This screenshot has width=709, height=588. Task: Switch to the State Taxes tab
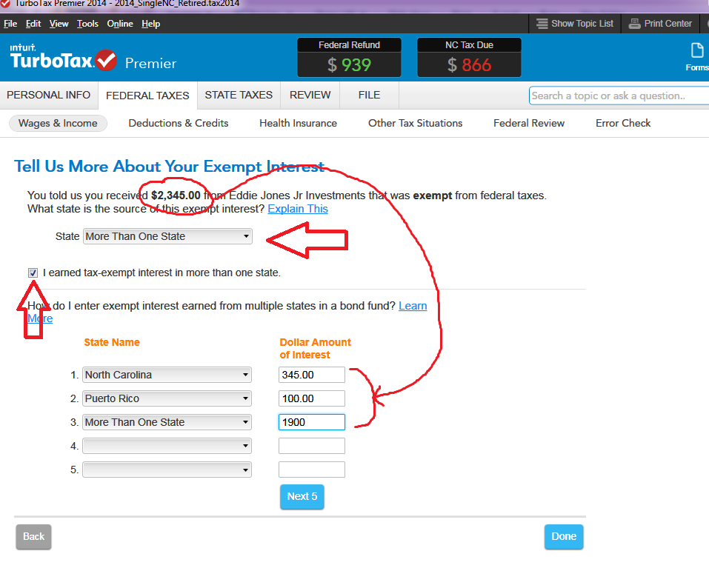[x=239, y=95]
